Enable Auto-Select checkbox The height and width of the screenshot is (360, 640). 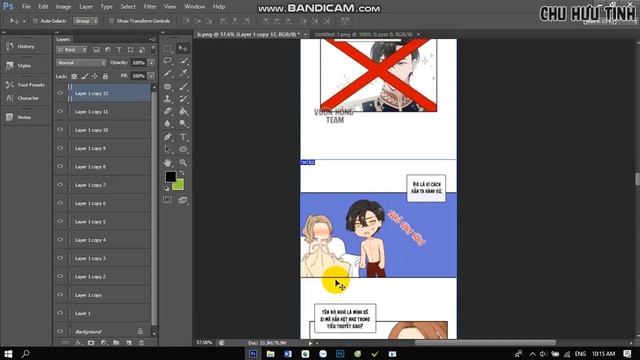pyautogui.click(x=35, y=21)
